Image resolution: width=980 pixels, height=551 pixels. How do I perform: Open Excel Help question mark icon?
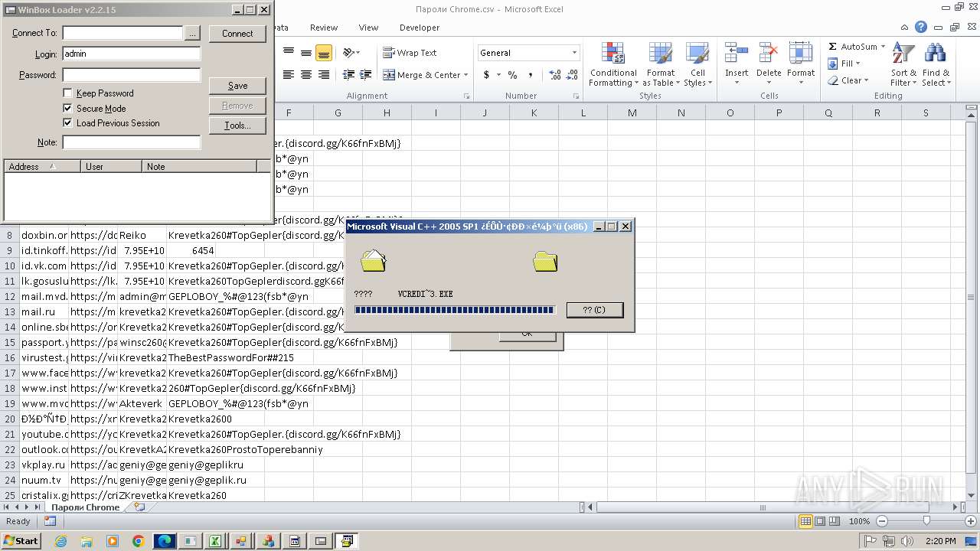921,28
